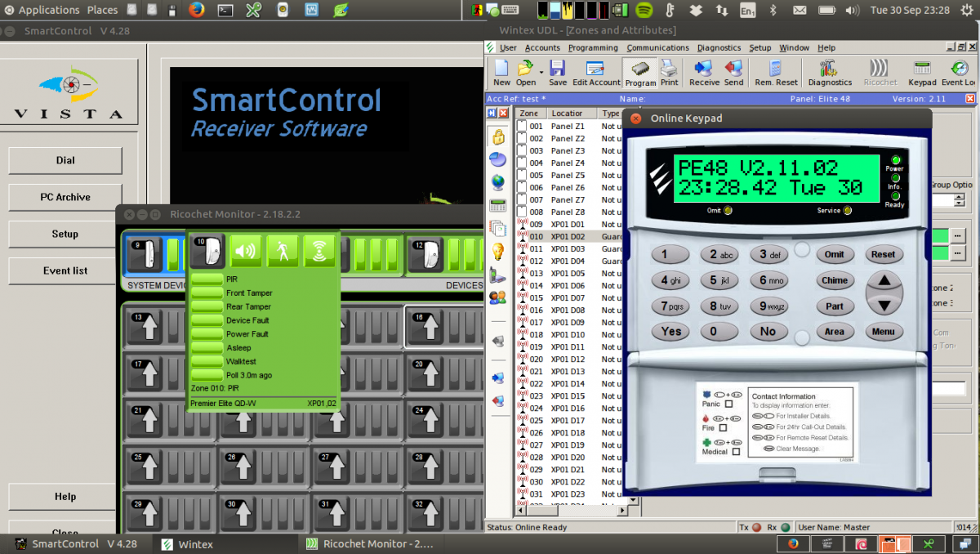Close the Online Keypad window

coord(635,118)
